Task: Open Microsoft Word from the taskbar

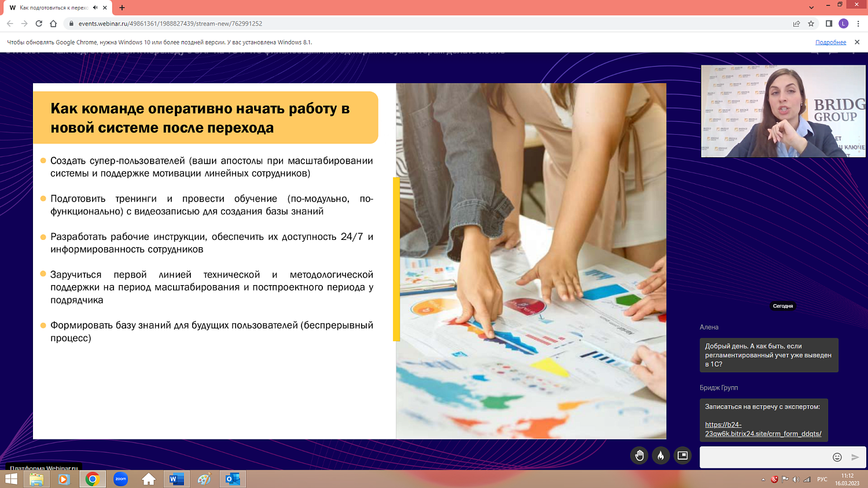Action: 176,479
